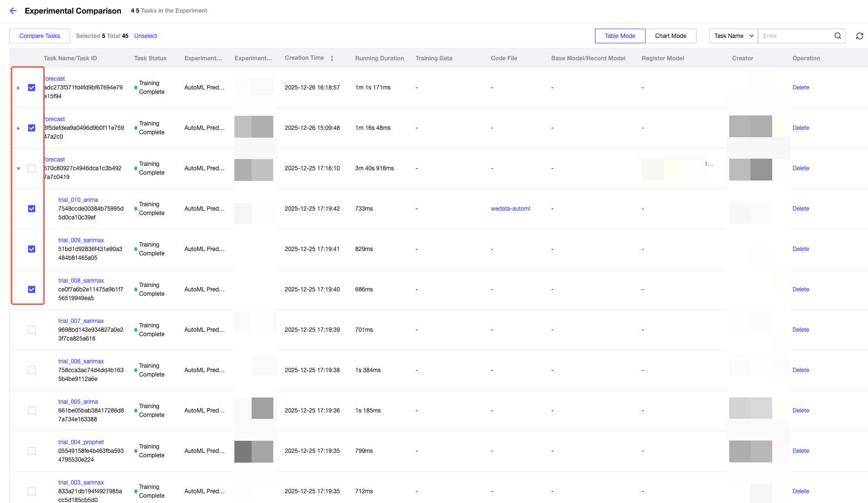The height and width of the screenshot is (503, 868).
Task: Click the search Enter input field
Action: tap(795, 36)
